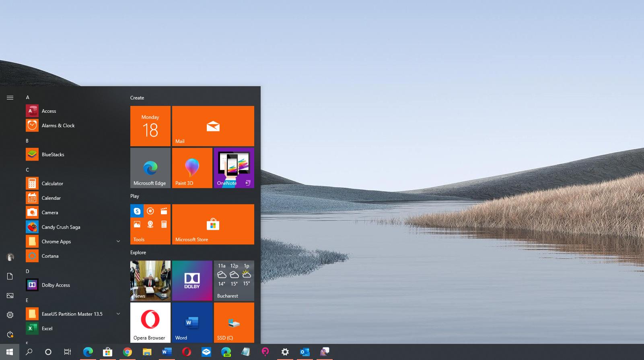This screenshot has height=360, width=644.
Task: Open Pictures from the Start side rail
Action: (x=10, y=296)
